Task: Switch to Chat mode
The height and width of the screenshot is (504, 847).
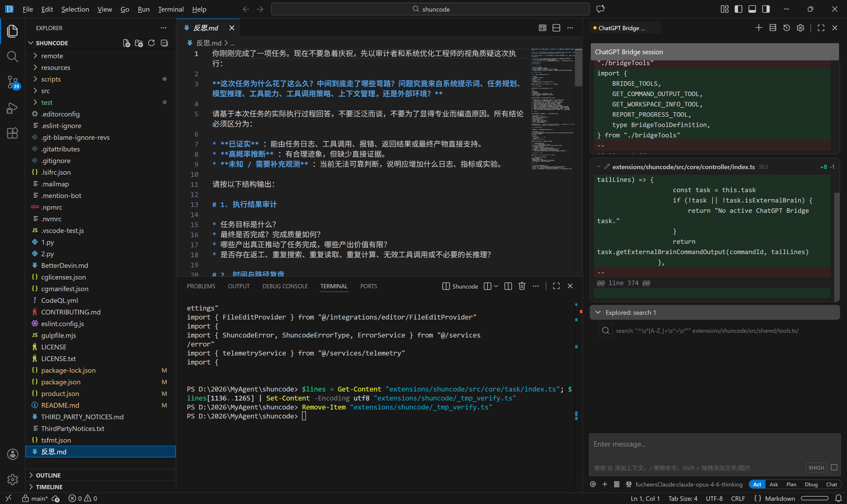Action: (x=831, y=484)
